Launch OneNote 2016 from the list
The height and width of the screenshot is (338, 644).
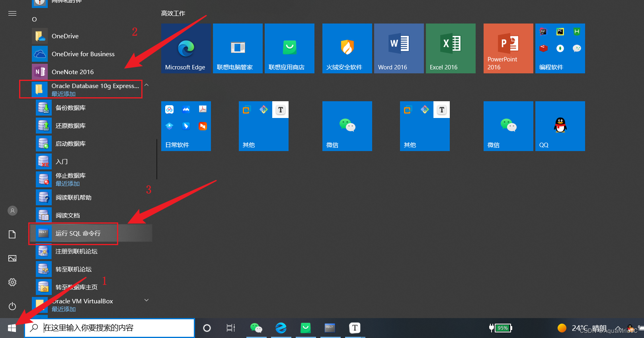pos(91,72)
